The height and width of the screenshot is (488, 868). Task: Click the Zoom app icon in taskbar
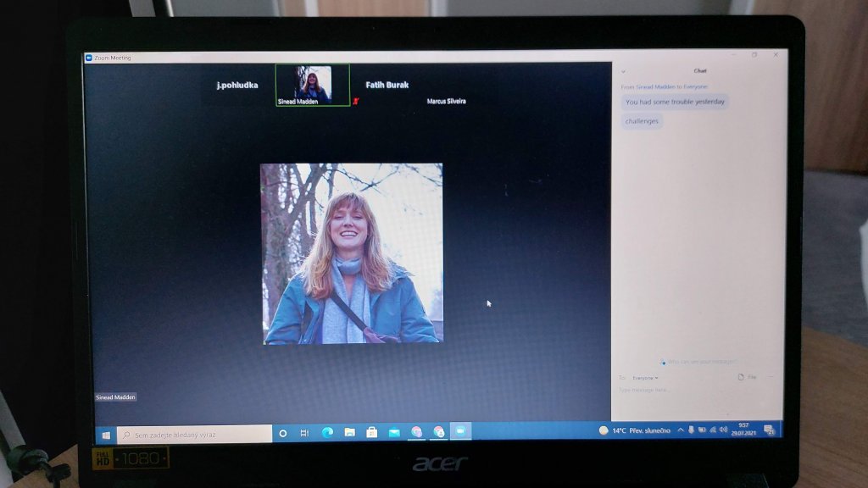tap(460, 431)
